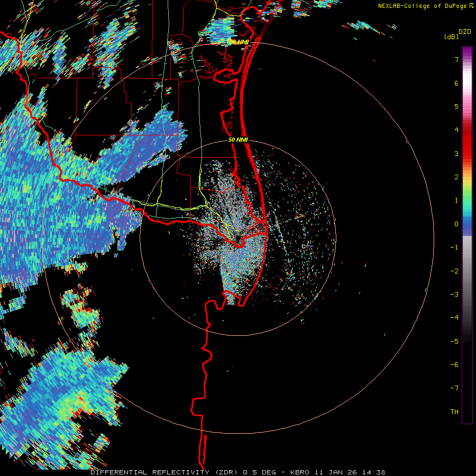The width and height of the screenshot is (476, 476).
Task: Click the 0.5 DEG elevation angle text
Action: tap(259, 472)
